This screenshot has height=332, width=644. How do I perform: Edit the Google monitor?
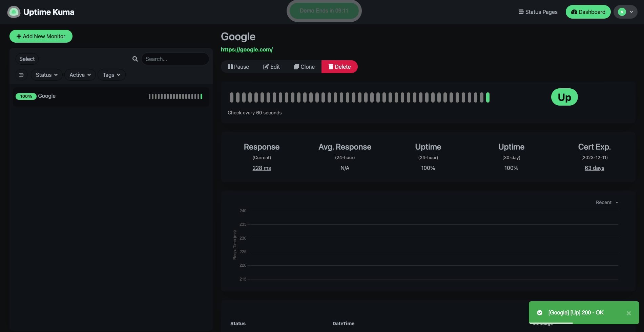(x=271, y=67)
